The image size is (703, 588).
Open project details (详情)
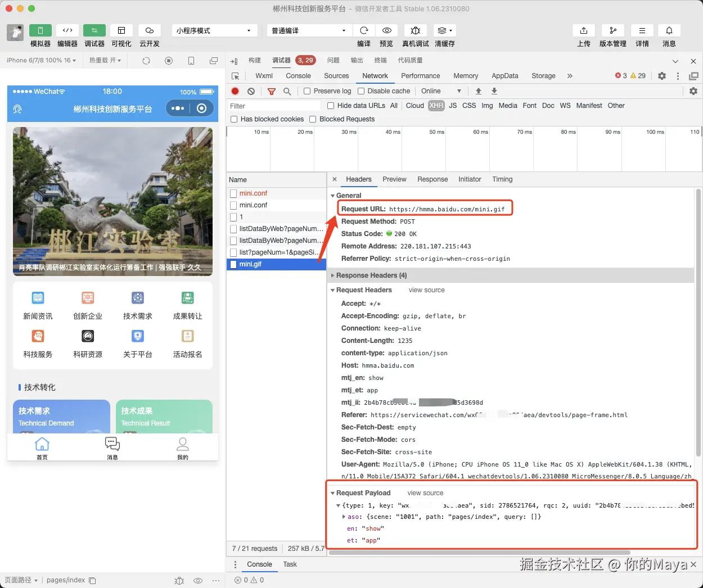642,30
